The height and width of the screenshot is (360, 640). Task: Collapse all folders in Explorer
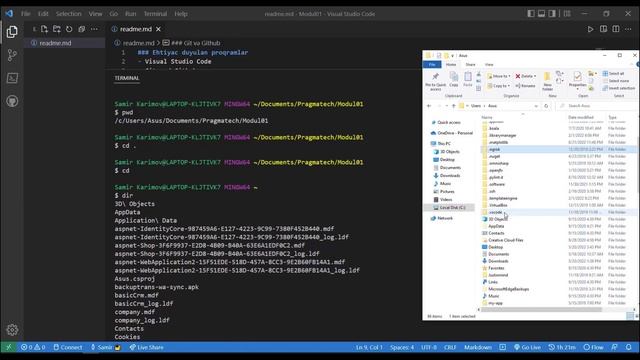pyautogui.click(x=82, y=29)
